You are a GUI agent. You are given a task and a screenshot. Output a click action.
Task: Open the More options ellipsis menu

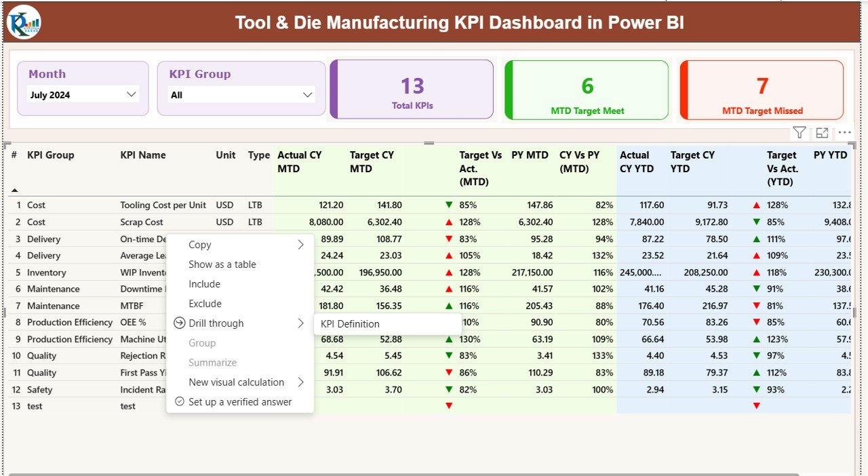844,133
